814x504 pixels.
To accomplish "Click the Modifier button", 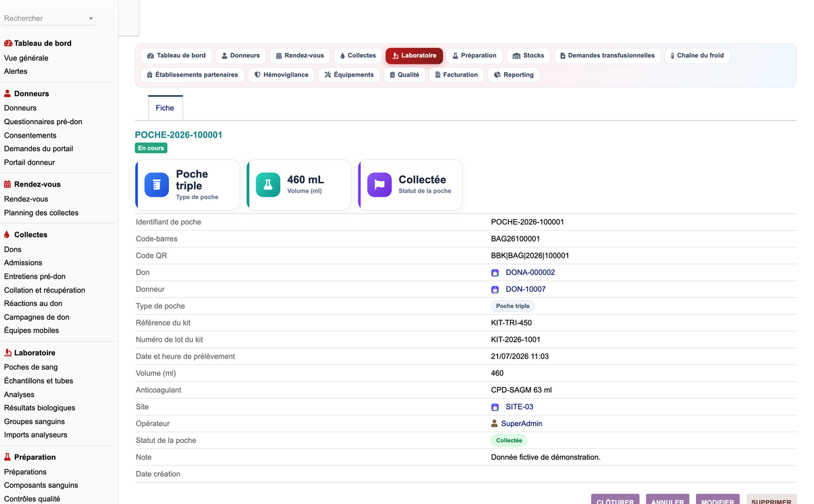I will tap(718, 501).
